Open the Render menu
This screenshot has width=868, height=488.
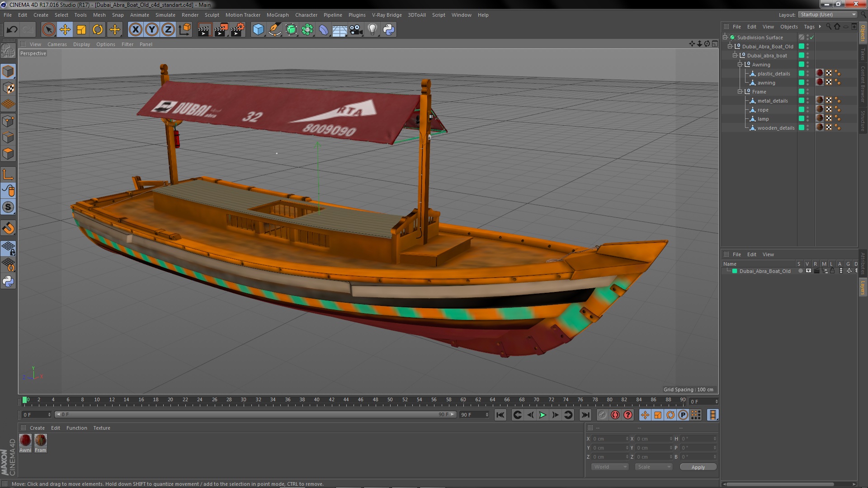point(190,15)
